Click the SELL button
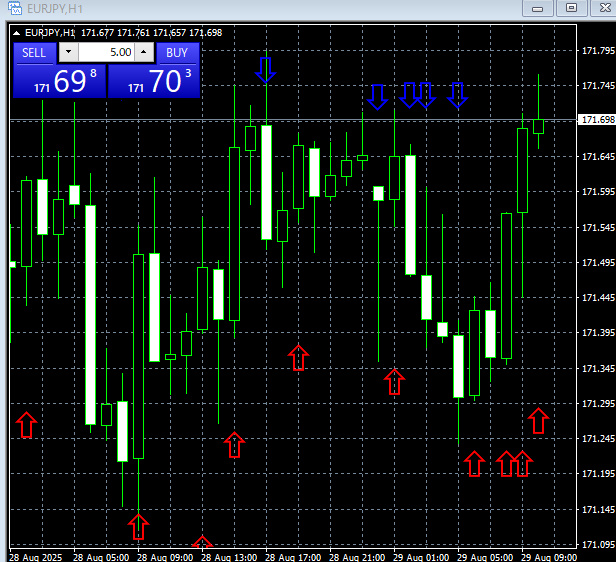616x562 pixels. 34,53
